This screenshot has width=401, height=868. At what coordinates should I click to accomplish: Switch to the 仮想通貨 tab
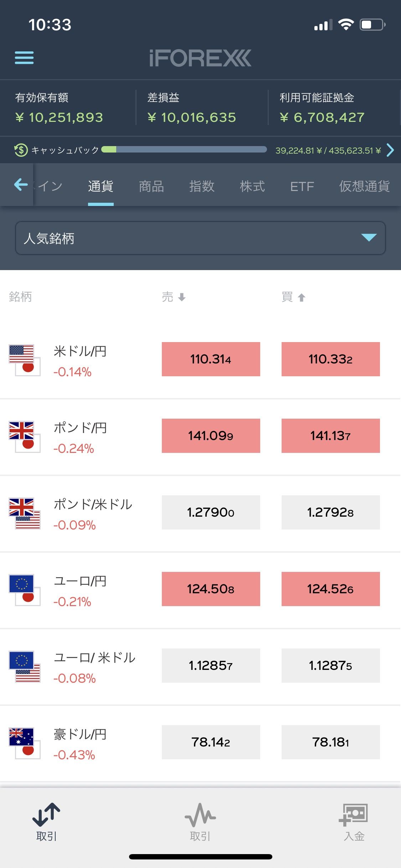(x=364, y=186)
